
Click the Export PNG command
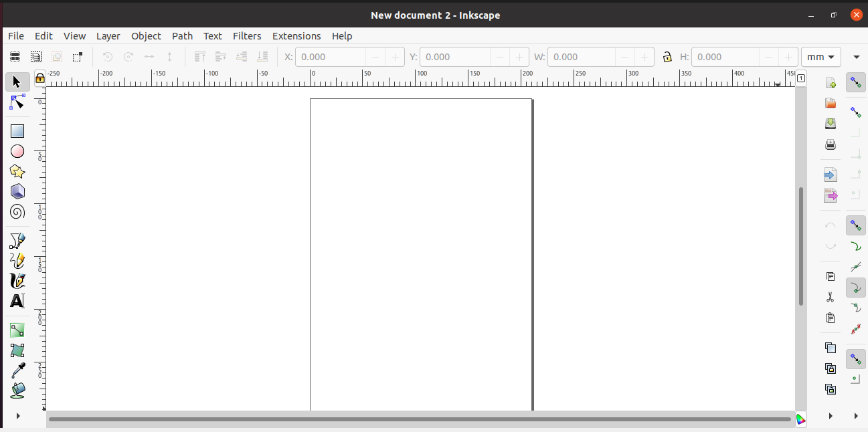830,195
